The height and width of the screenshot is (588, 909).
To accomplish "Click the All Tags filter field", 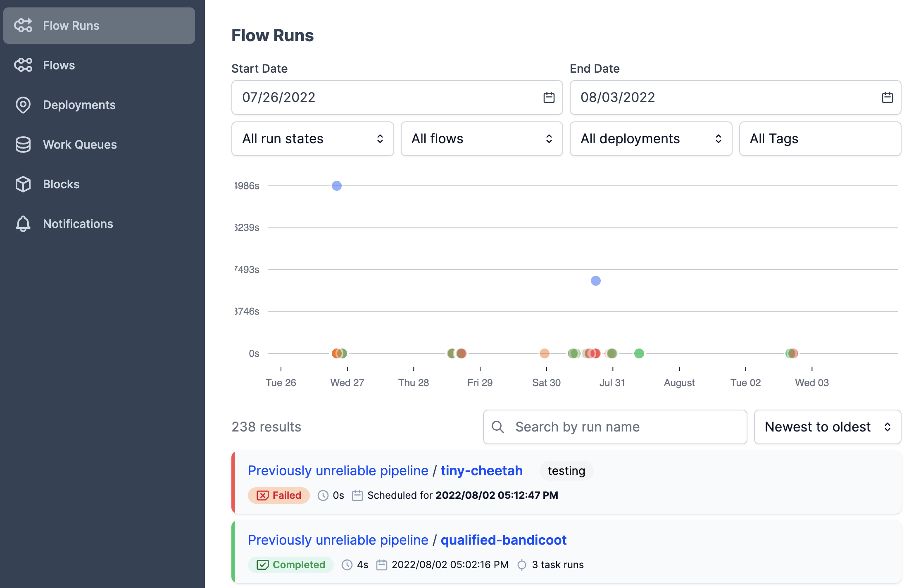I will tap(820, 139).
